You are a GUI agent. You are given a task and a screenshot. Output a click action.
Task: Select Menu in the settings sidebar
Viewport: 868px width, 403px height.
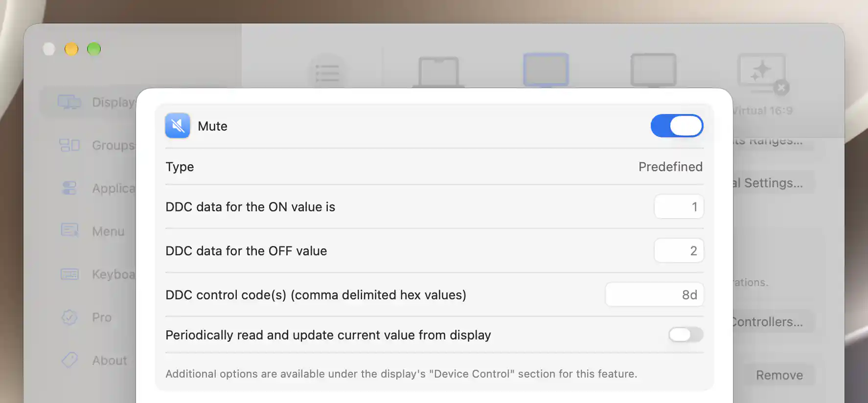93,231
